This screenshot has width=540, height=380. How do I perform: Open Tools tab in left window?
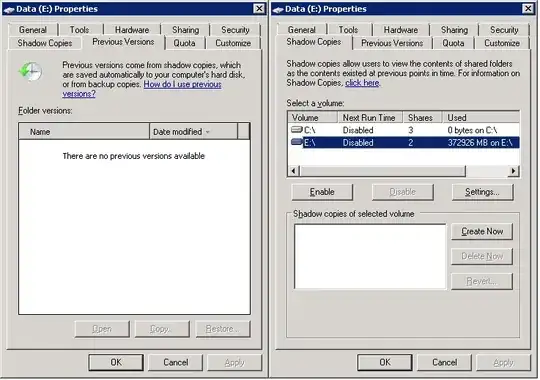tap(79, 30)
